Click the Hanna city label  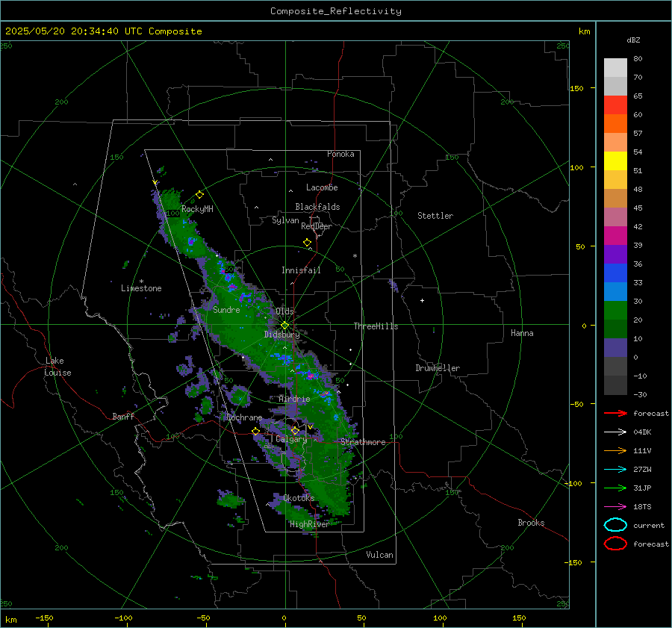[x=522, y=333]
